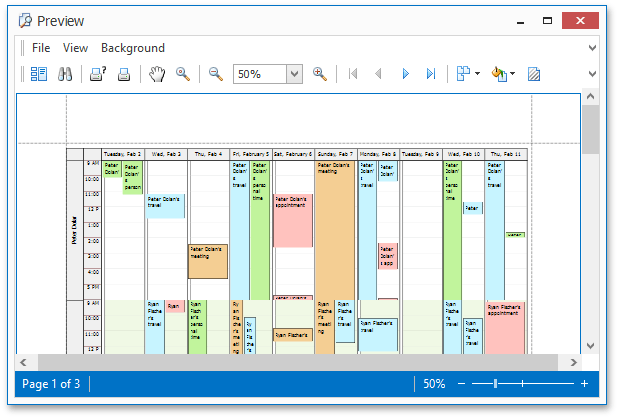Click the Tuesday, Feb 2 column header

[x=123, y=154]
